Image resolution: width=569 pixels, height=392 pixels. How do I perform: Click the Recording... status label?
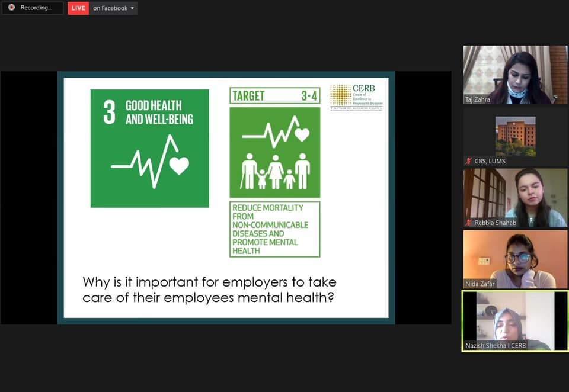point(36,8)
